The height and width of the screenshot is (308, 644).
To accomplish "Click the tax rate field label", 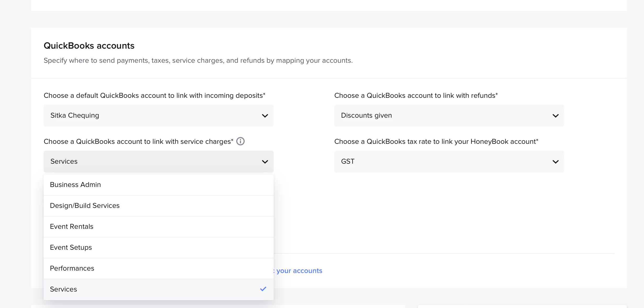I will click(436, 142).
